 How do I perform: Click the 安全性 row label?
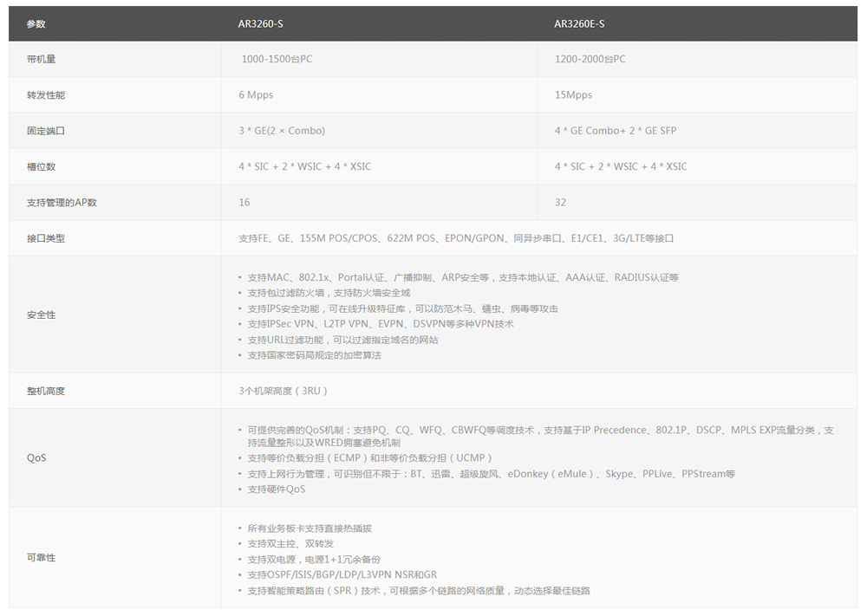coord(36,314)
